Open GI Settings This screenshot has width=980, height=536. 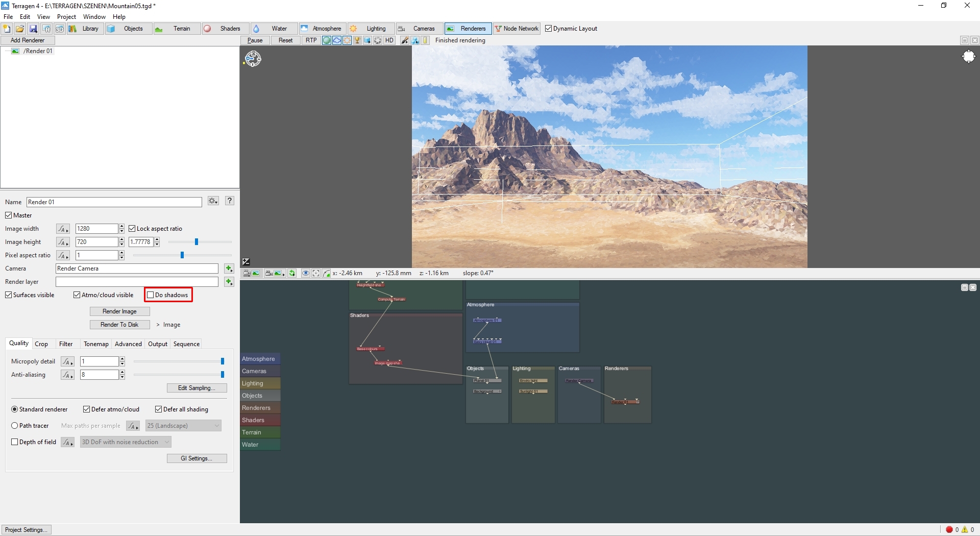coord(197,458)
